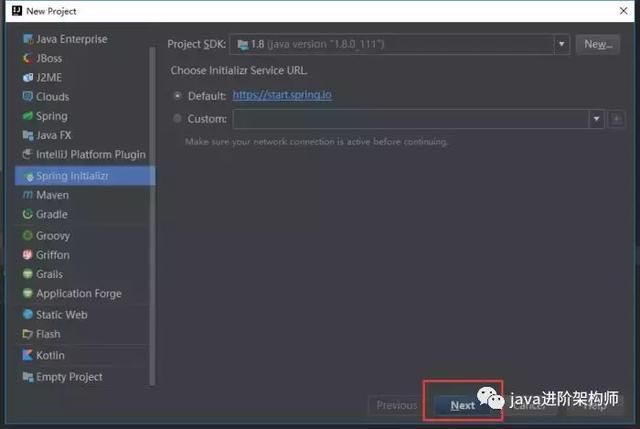Open the https://start.spring.io link
This screenshot has width=640, height=429.
282,95
